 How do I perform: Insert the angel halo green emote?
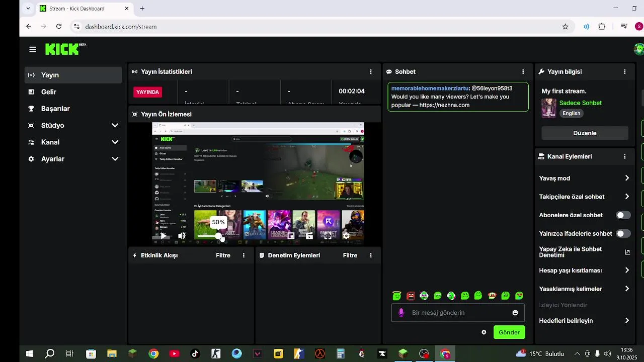click(x=397, y=296)
